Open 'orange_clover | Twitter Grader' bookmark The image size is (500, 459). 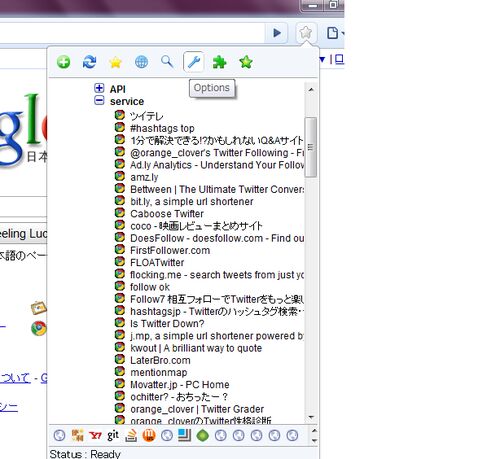(x=197, y=409)
